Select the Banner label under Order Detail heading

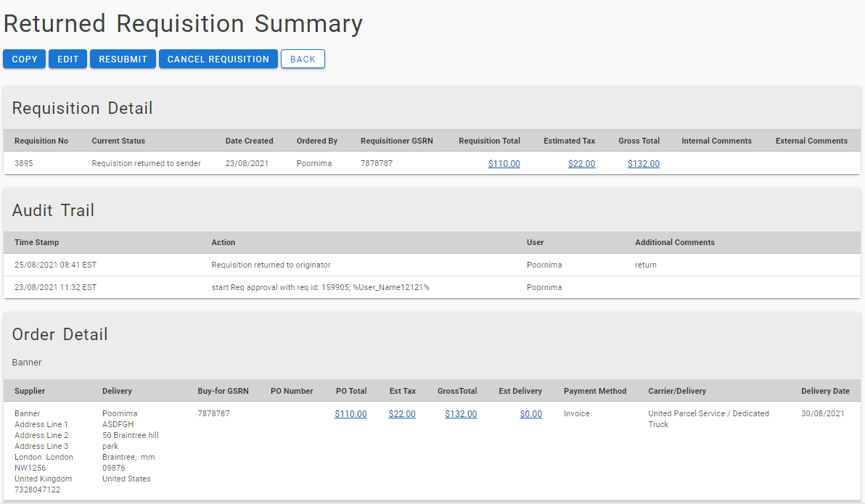[26, 363]
